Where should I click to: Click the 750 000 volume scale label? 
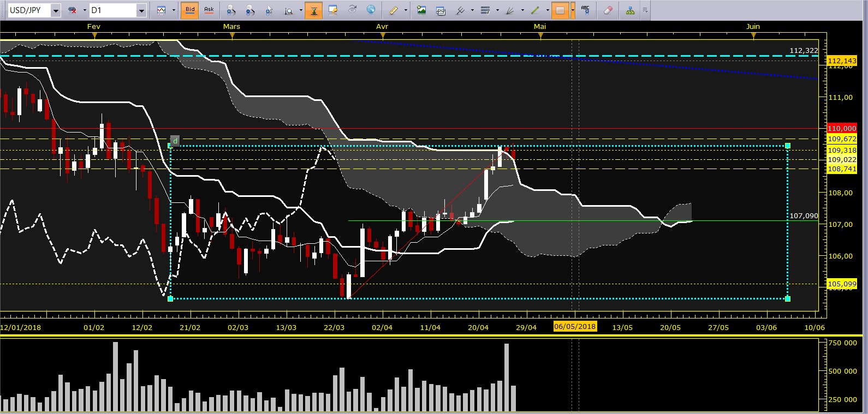pos(843,343)
